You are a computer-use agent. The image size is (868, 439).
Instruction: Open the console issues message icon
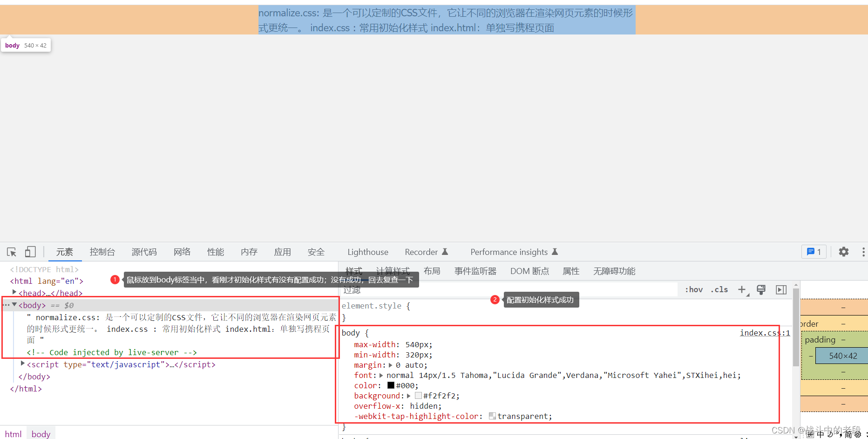click(814, 252)
